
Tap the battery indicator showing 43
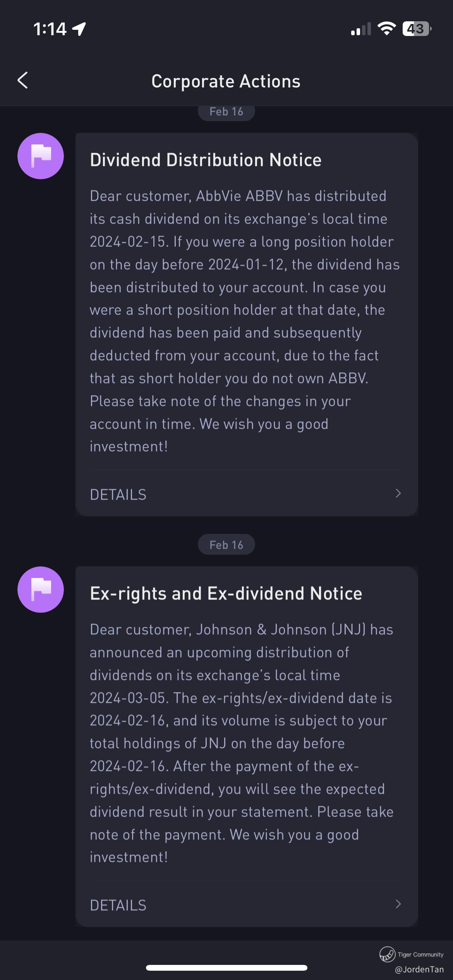coord(417,29)
